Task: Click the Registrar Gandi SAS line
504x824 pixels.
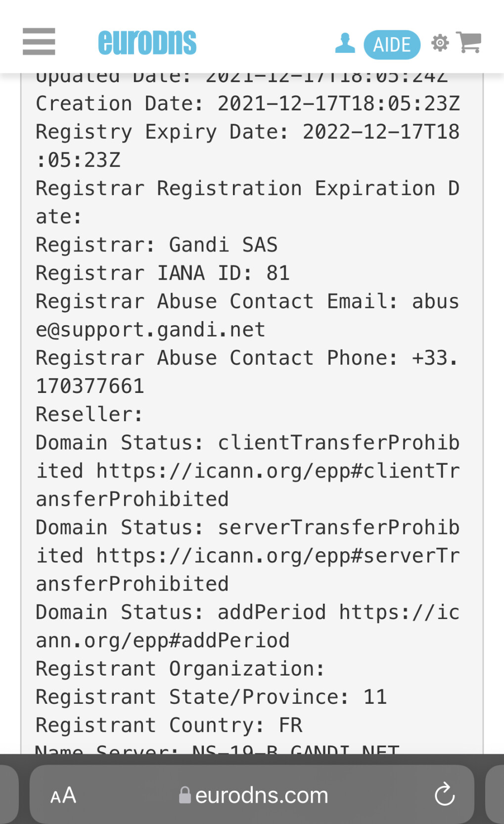Action: pos(156,245)
